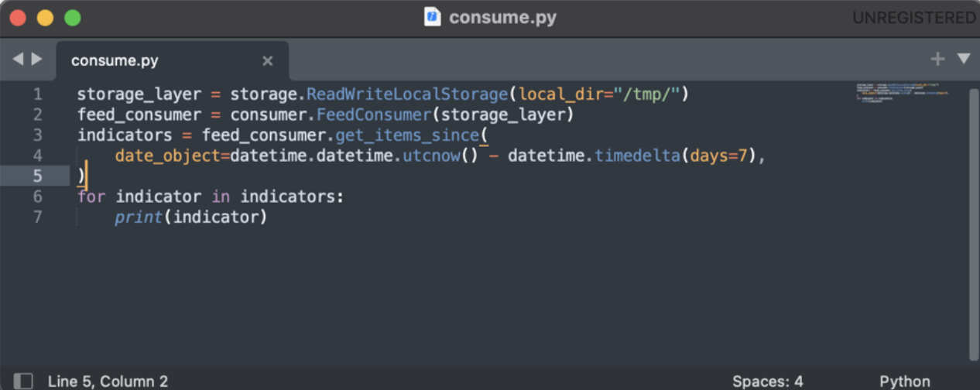The image size is (980, 390).
Task: Close the consume.py tab
Action: [x=268, y=60]
